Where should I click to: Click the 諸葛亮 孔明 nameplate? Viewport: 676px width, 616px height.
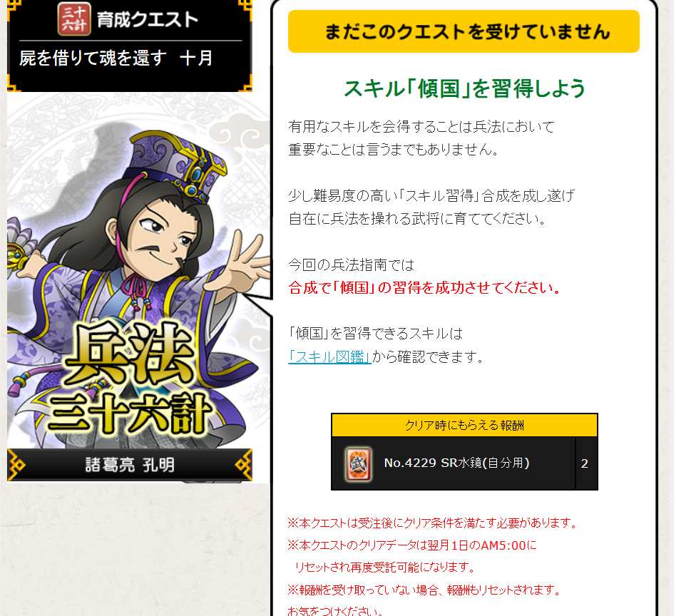click(x=130, y=465)
